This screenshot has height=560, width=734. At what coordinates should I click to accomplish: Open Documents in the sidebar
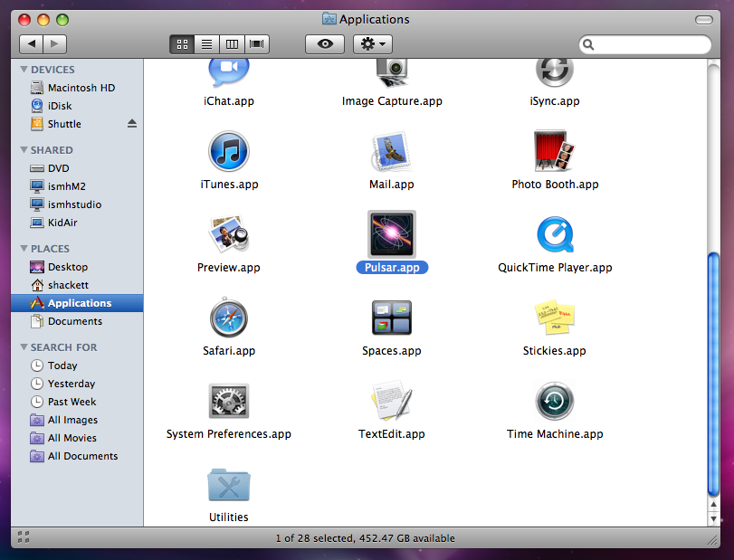pyautogui.click(x=77, y=321)
